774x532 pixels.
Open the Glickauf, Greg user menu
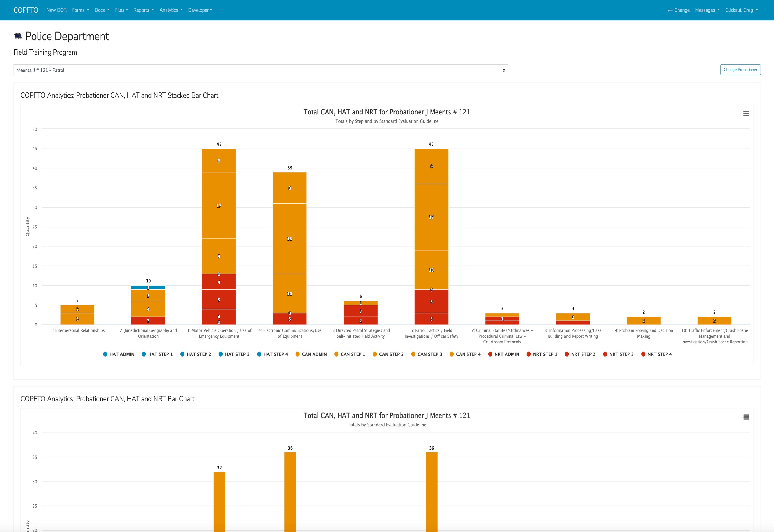pyautogui.click(x=741, y=10)
